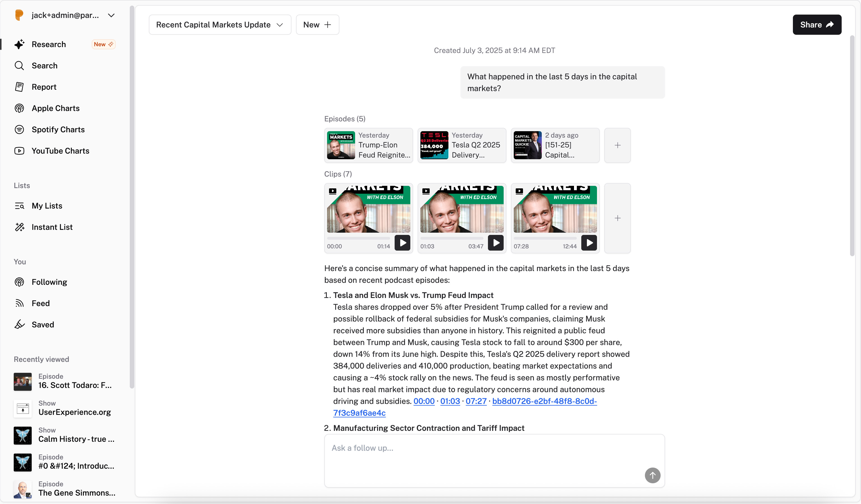Image resolution: width=861 pixels, height=504 pixels.
Task: Open the Feed page
Action: tap(41, 303)
